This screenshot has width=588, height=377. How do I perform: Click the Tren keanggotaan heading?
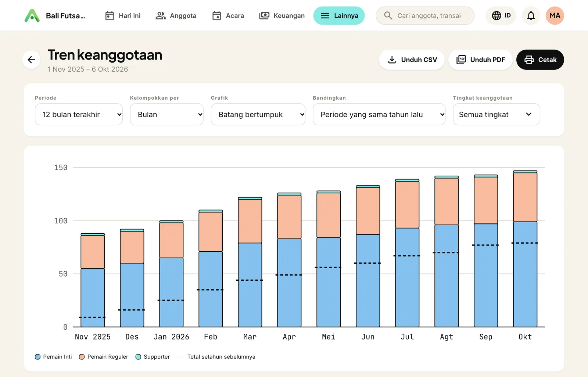click(x=105, y=55)
